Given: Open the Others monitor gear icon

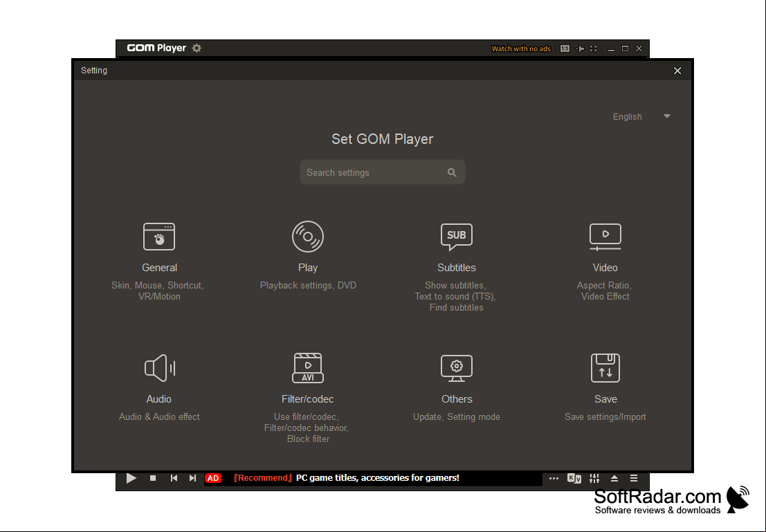Looking at the screenshot, I should (456, 368).
